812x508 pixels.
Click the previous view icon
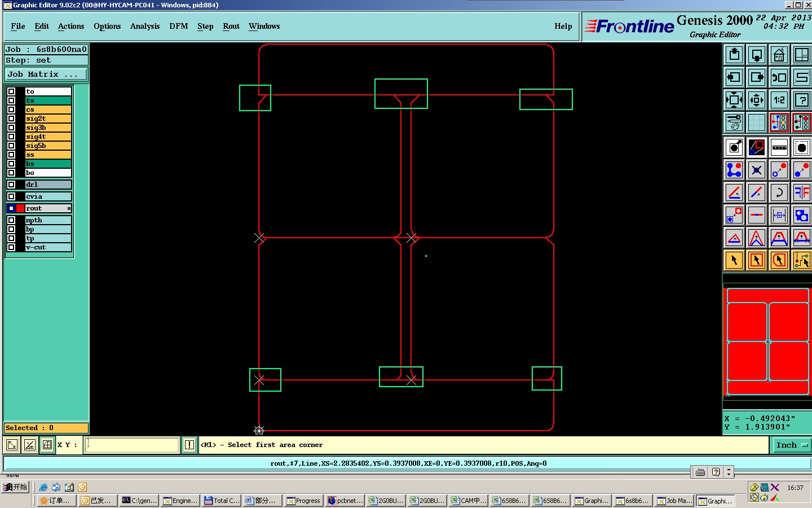click(x=779, y=77)
